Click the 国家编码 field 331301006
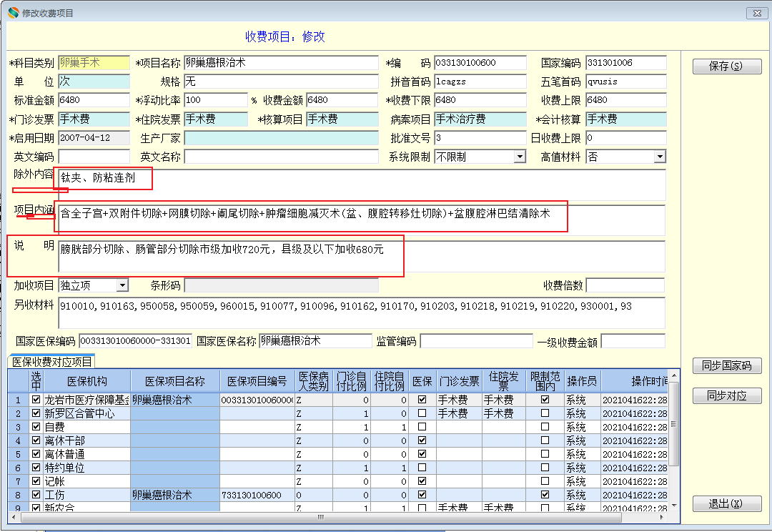Image resolution: width=772 pixels, height=532 pixels. pos(626,62)
